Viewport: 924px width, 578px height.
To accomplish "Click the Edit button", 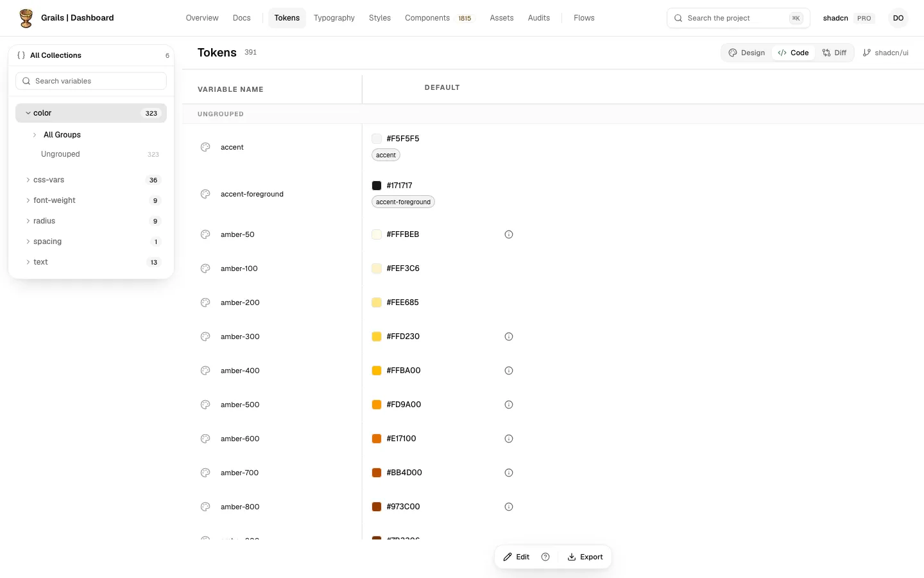I will tap(517, 557).
